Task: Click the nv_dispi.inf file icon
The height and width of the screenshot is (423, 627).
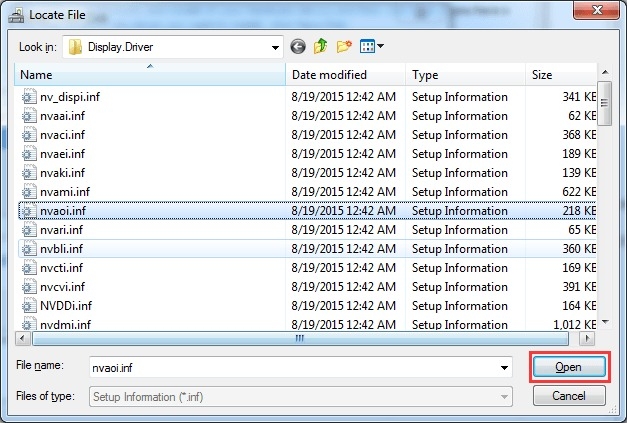Action: (28, 97)
